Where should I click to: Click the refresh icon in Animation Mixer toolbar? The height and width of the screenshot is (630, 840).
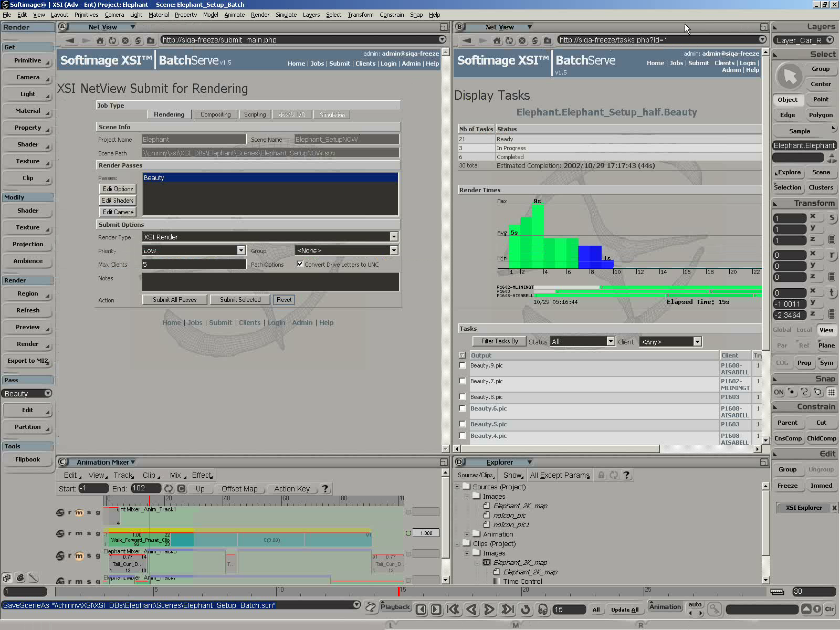pyautogui.click(x=169, y=489)
